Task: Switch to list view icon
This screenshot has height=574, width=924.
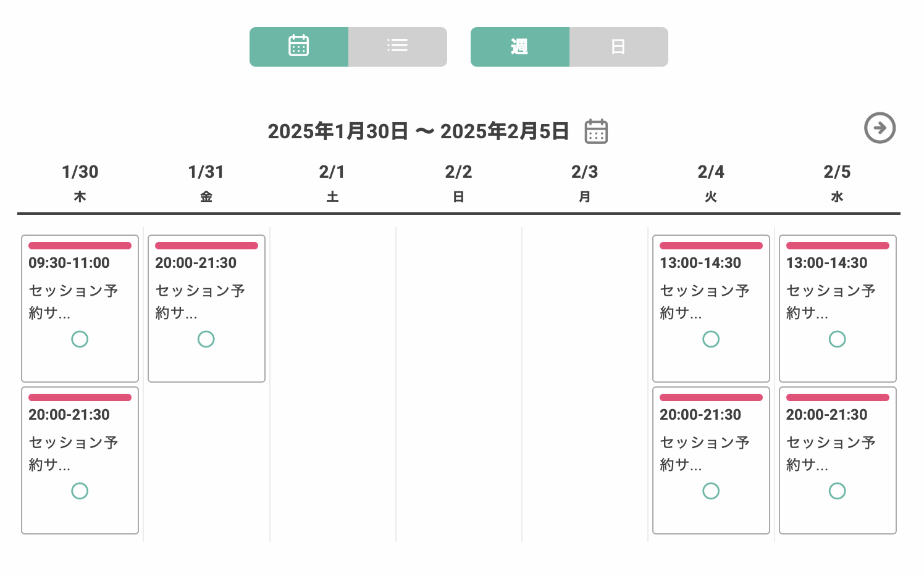Action: tap(397, 46)
